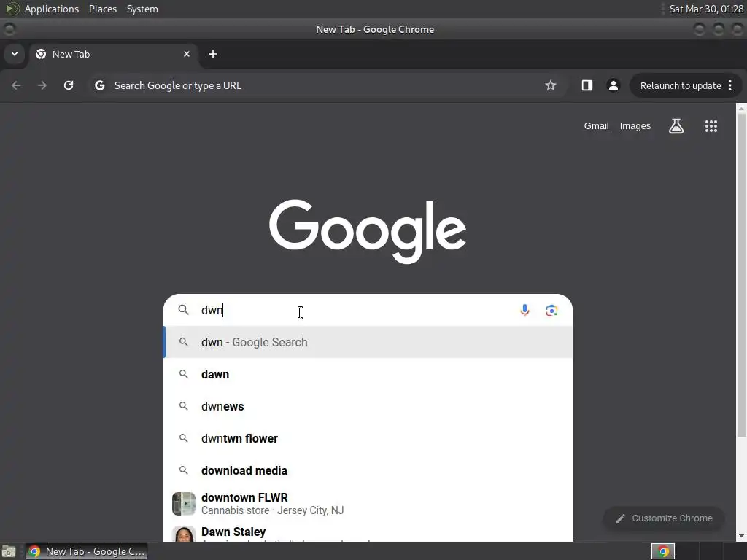
Task: Close the New Tab tab
Action: [x=187, y=54]
